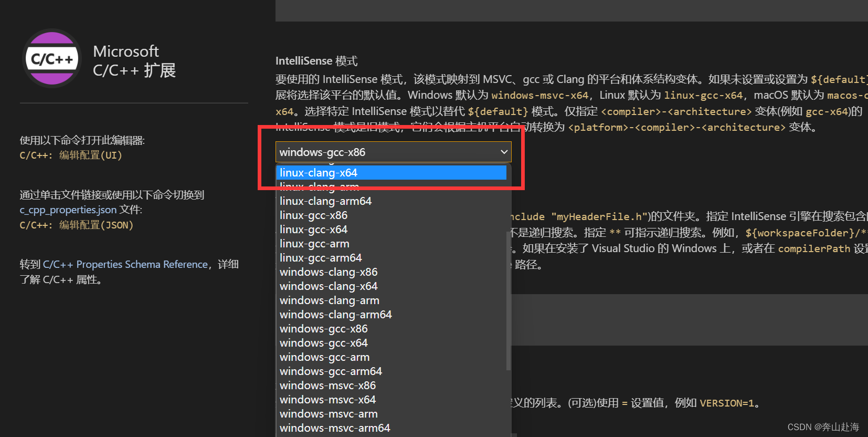Select linux-clang-arm64 option
Screen dimensions: 868x437
(391, 201)
